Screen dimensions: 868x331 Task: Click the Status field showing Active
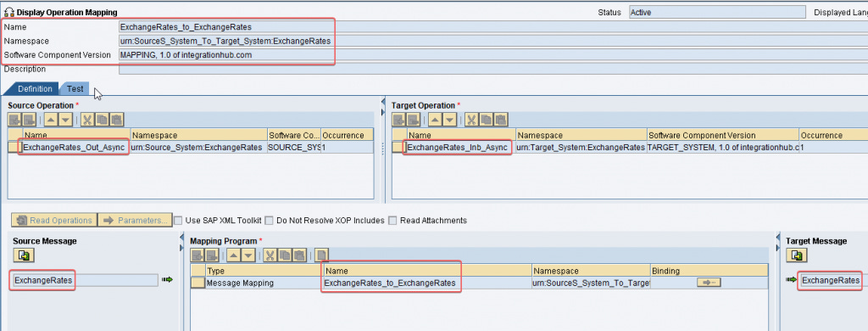point(717,12)
